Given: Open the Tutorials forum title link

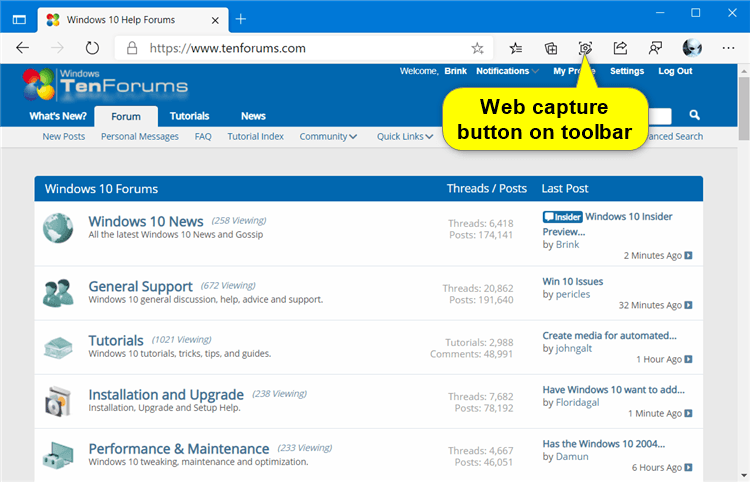Looking at the screenshot, I should pos(116,340).
